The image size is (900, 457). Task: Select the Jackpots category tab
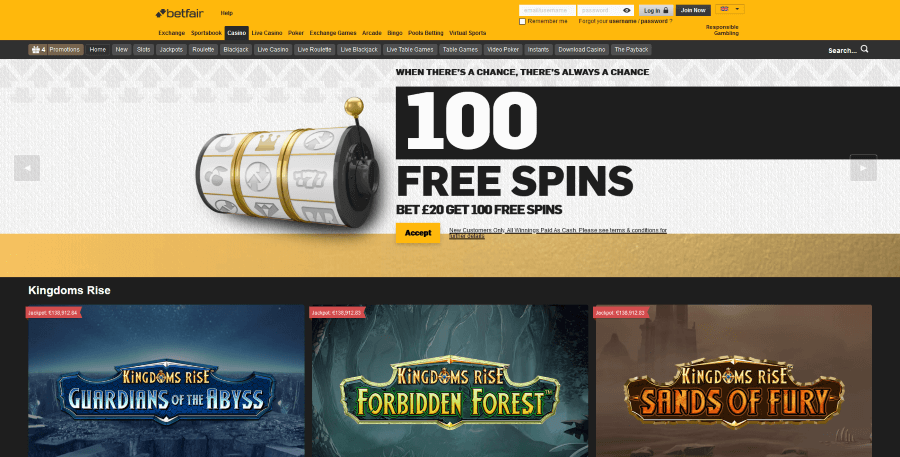170,50
